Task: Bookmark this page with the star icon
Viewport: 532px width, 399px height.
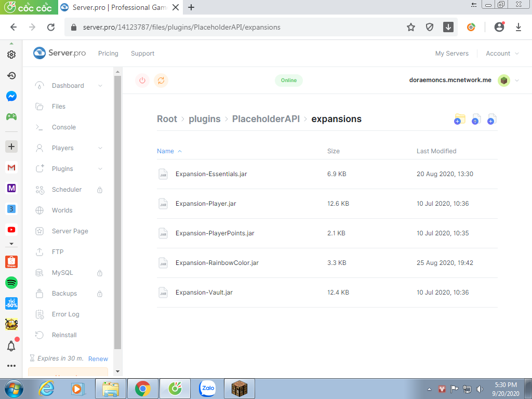Action: (411, 27)
